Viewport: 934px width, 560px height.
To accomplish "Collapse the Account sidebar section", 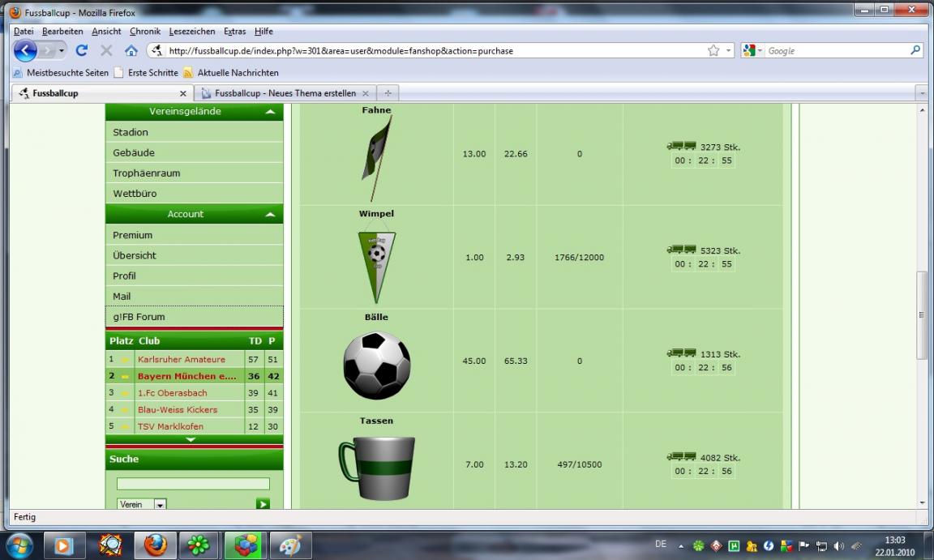I will pos(269,215).
